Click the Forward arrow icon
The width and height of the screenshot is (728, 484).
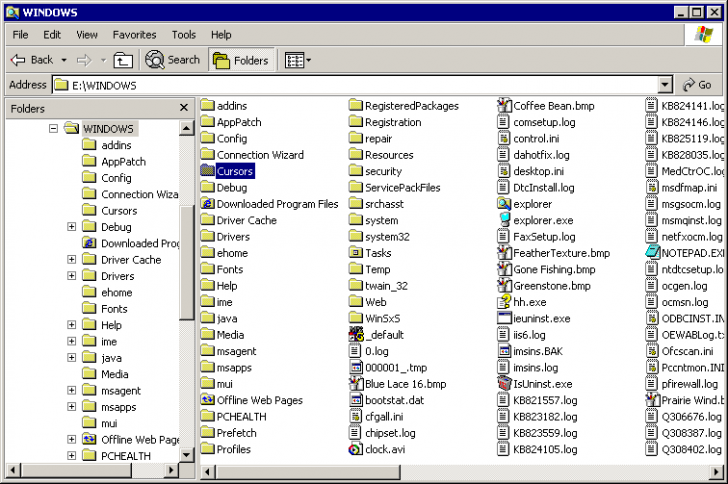(84, 60)
